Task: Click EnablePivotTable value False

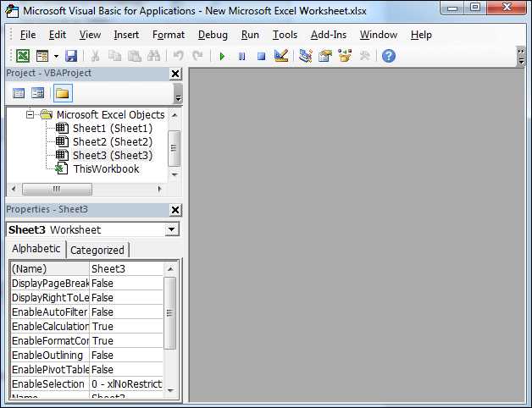Action: 126,369
